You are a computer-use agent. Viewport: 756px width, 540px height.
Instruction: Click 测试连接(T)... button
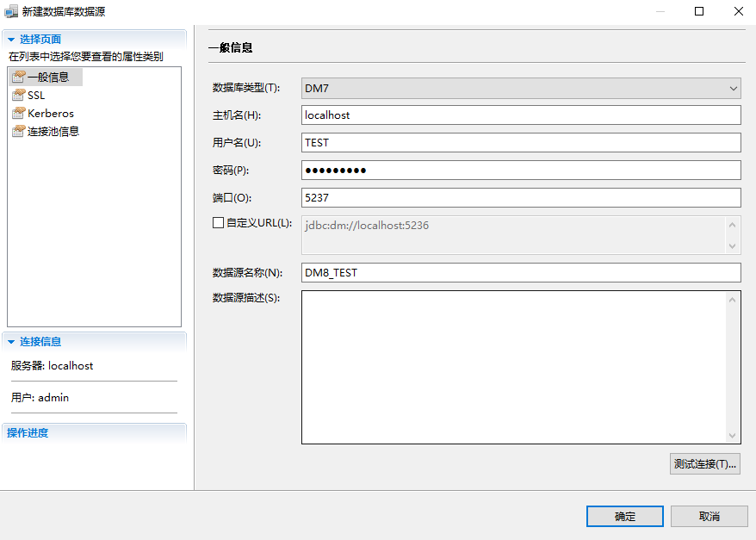[705, 464]
